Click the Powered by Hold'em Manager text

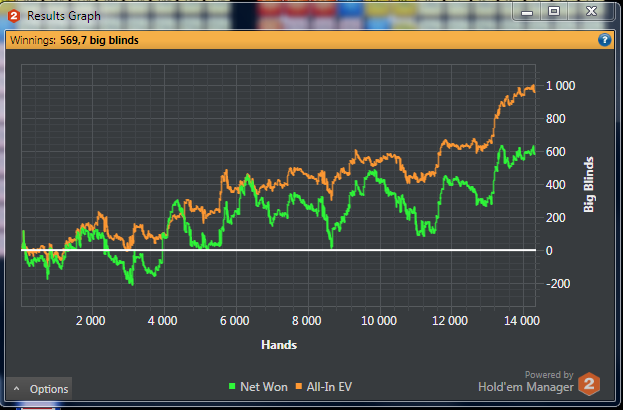526,381
